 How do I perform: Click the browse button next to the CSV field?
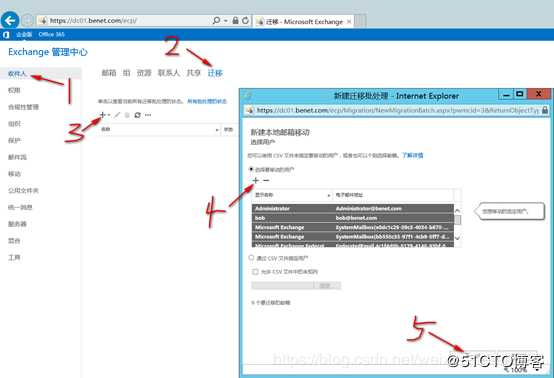(x=328, y=285)
